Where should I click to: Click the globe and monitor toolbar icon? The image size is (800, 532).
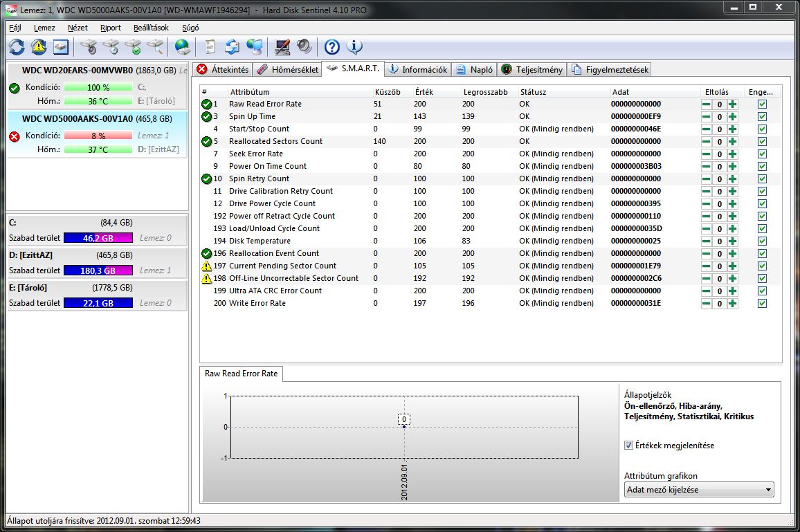pos(255,47)
